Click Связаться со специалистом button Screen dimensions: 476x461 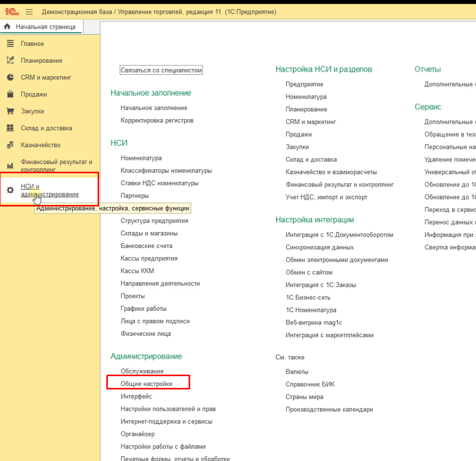(x=161, y=70)
